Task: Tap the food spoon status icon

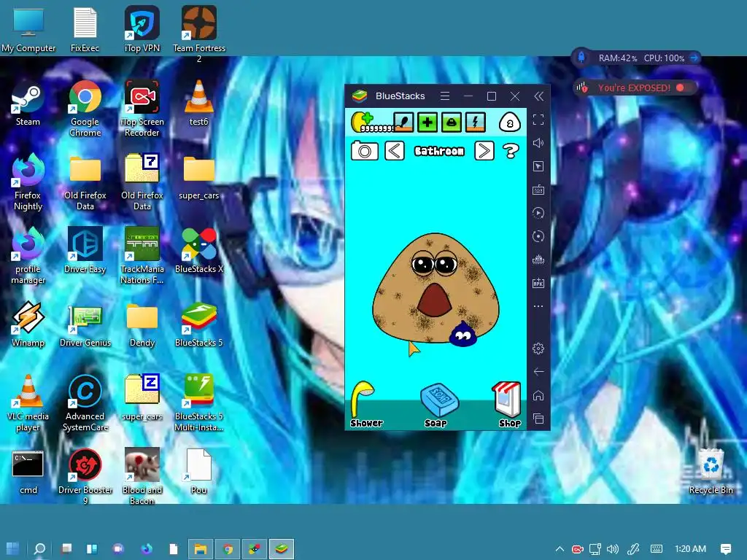Action: (x=403, y=122)
